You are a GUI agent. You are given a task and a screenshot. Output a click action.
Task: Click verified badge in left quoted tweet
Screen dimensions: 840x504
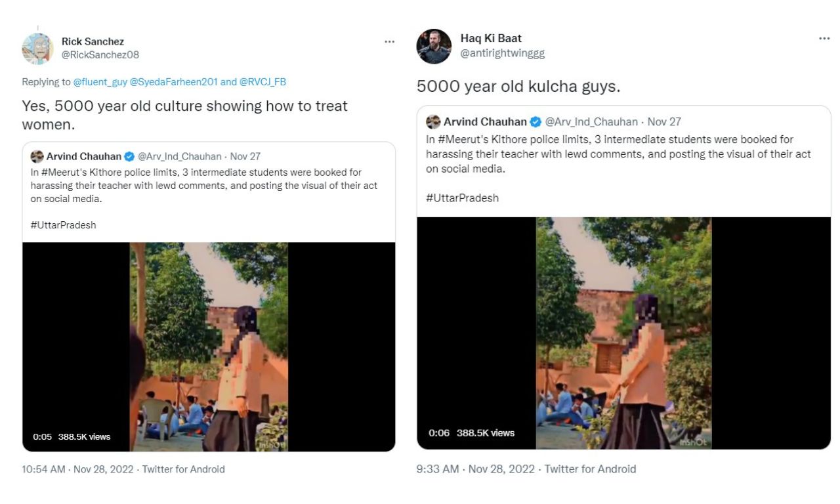tap(129, 156)
